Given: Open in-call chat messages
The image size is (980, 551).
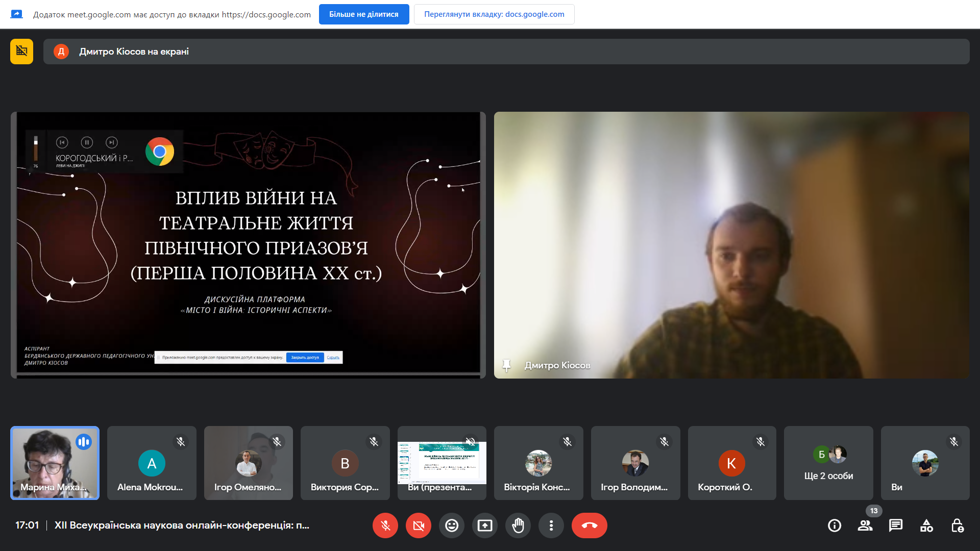Looking at the screenshot, I should (896, 525).
